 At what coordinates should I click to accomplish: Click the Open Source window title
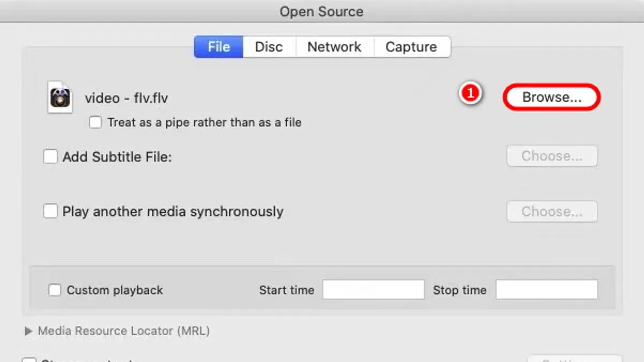(321, 11)
